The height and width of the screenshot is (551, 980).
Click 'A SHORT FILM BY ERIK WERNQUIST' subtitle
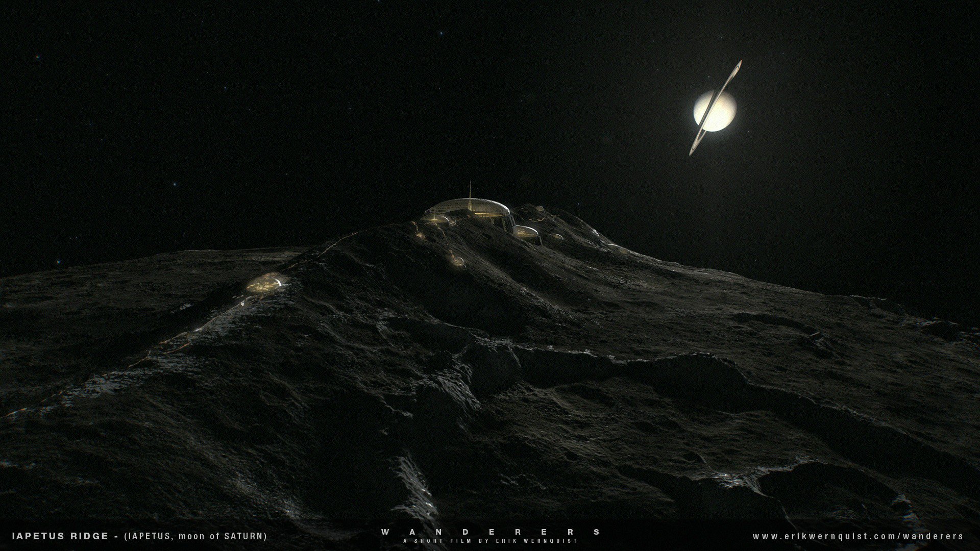(489, 541)
